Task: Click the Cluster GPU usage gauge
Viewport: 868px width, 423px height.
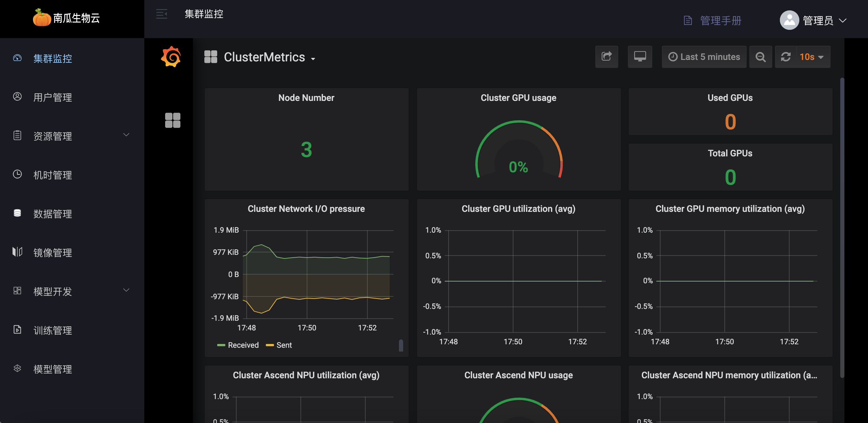Action: point(519,149)
